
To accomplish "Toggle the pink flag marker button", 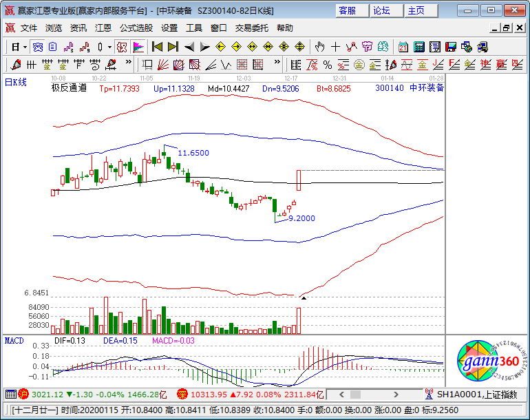I will tap(138, 47).
